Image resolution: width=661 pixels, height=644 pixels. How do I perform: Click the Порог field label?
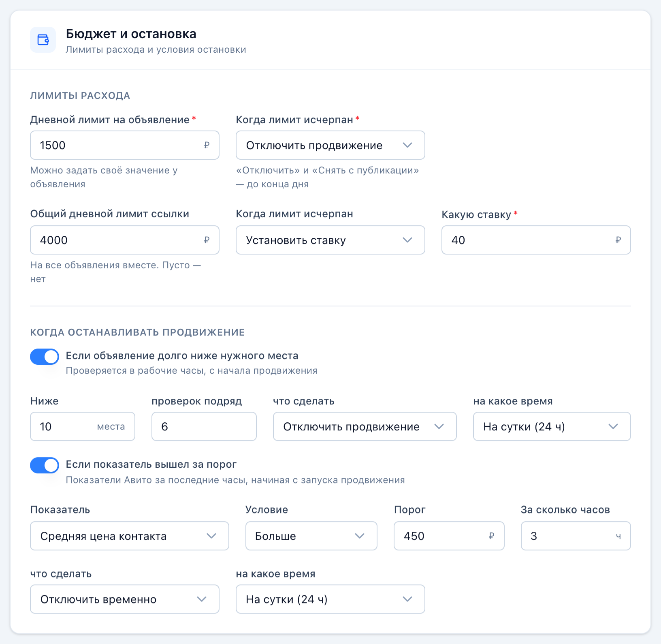pos(410,510)
